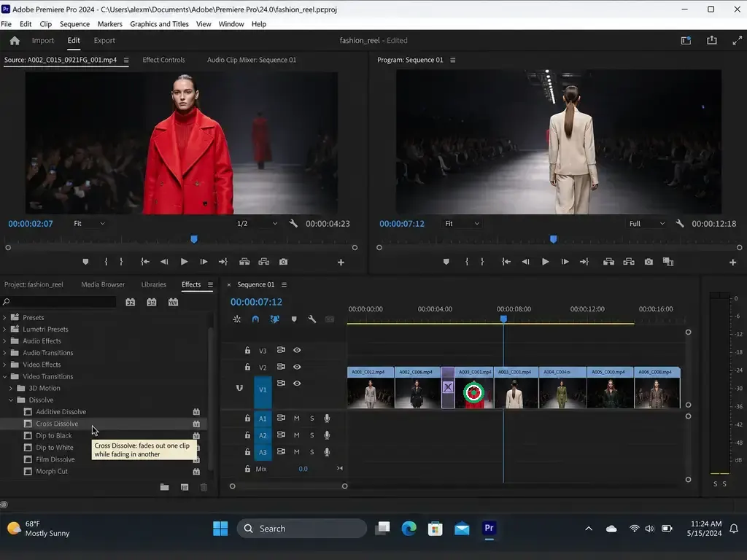Toggle V1 track output eye

tap(297, 384)
